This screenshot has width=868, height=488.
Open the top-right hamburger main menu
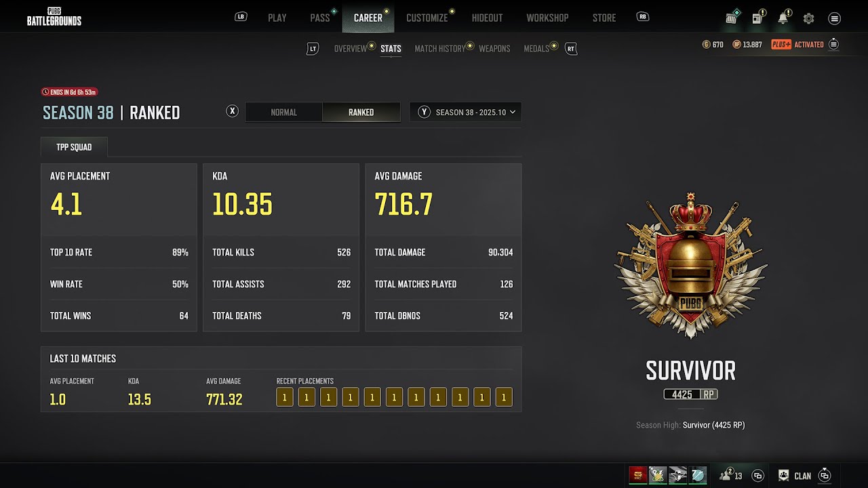[835, 18]
